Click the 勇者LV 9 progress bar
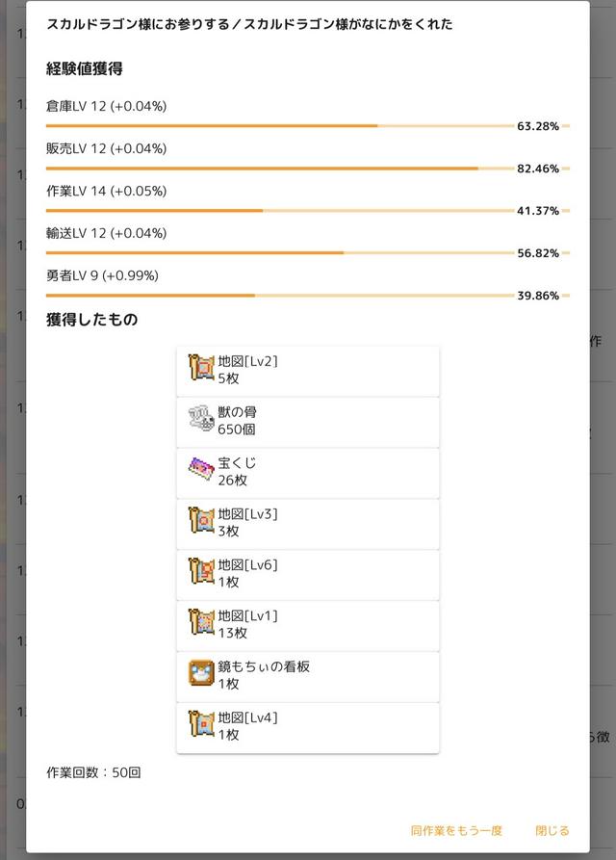Screen dimensions: 616x860 coord(279,296)
